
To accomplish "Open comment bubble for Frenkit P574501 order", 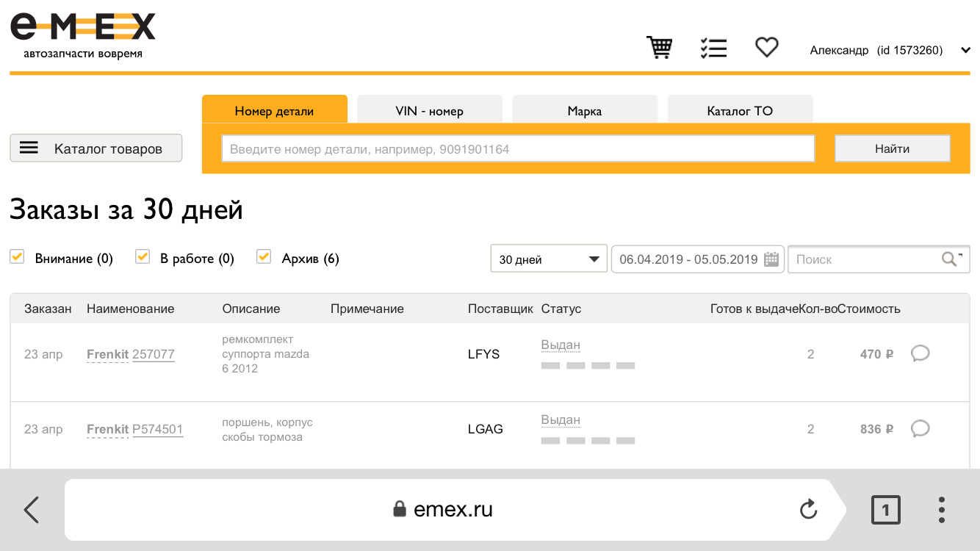I will pos(920,429).
